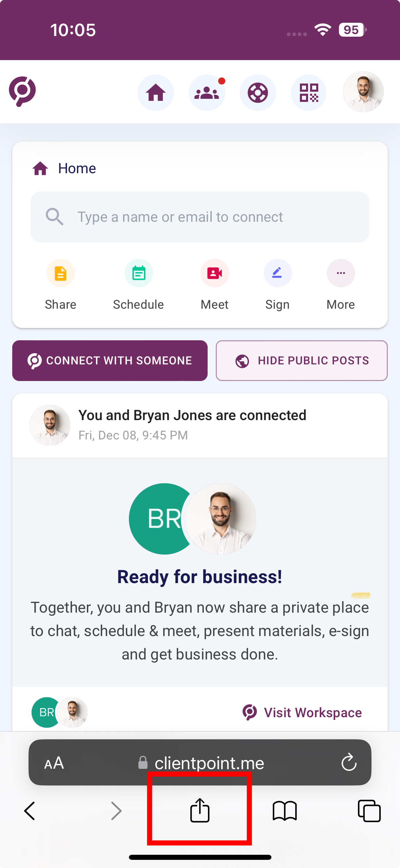Open the Visit Workspace link
The height and width of the screenshot is (868, 400).
[302, 712]
